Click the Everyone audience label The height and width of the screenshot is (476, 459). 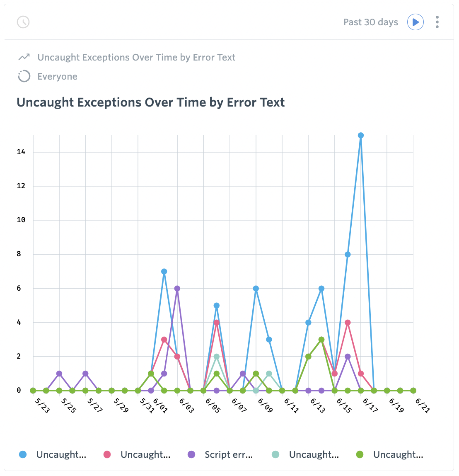click(57, 76)
